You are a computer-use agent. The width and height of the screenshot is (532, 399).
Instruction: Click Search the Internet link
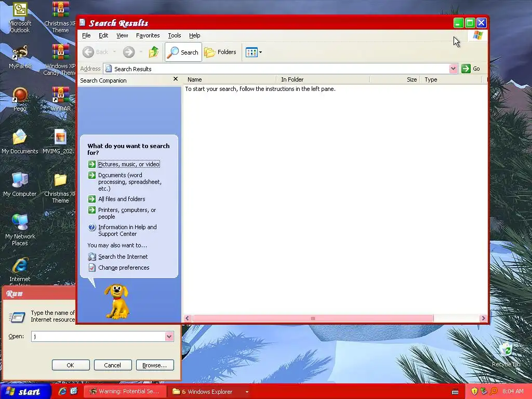click(x=123, y=257)
